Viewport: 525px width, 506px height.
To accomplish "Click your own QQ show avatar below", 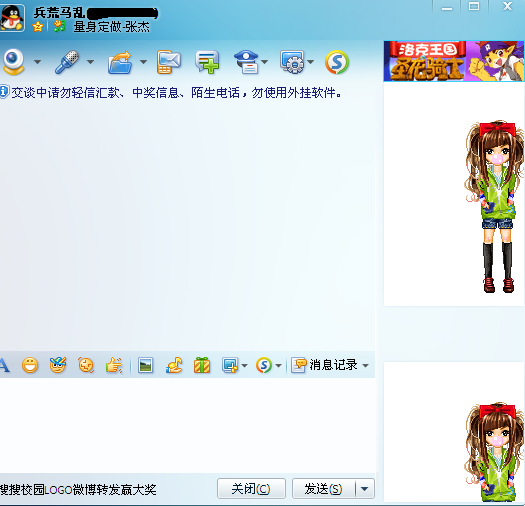I will click(x=494, y=452).
